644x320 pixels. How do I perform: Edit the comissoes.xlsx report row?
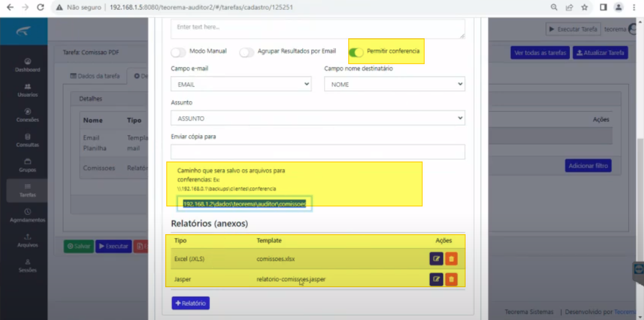(x=436, y=259)
